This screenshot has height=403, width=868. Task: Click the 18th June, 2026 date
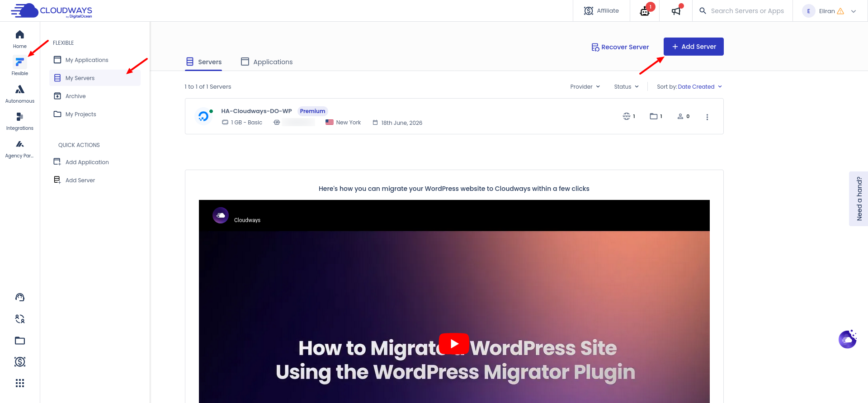pos(401,123)
